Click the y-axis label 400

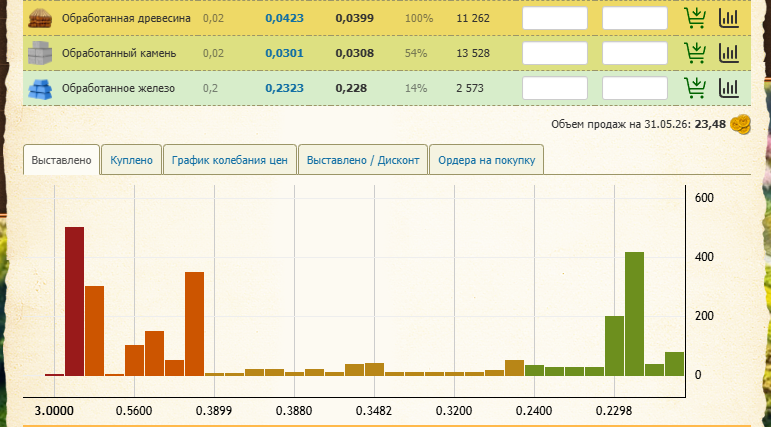pos(704,257)
